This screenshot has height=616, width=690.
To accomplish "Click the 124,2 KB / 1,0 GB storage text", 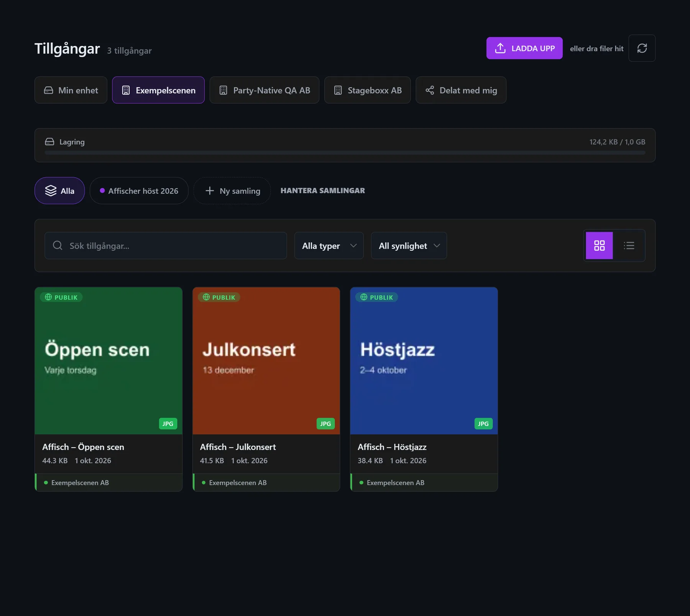I will (617, 142).
